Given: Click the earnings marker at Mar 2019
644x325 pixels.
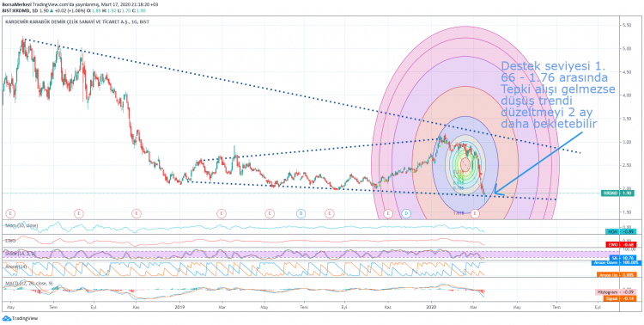Looking at the screenshot, I should pyautogui.click(x=222, y=213).
